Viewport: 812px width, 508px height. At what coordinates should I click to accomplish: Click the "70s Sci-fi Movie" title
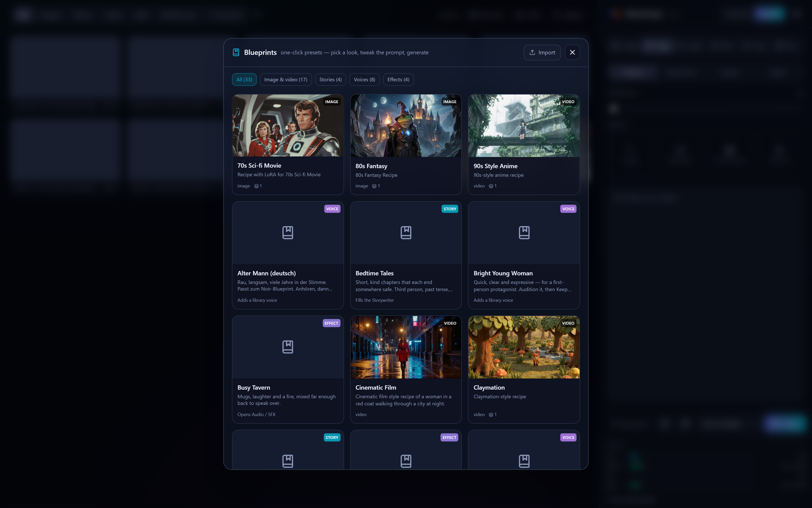[x=259, y=166]
